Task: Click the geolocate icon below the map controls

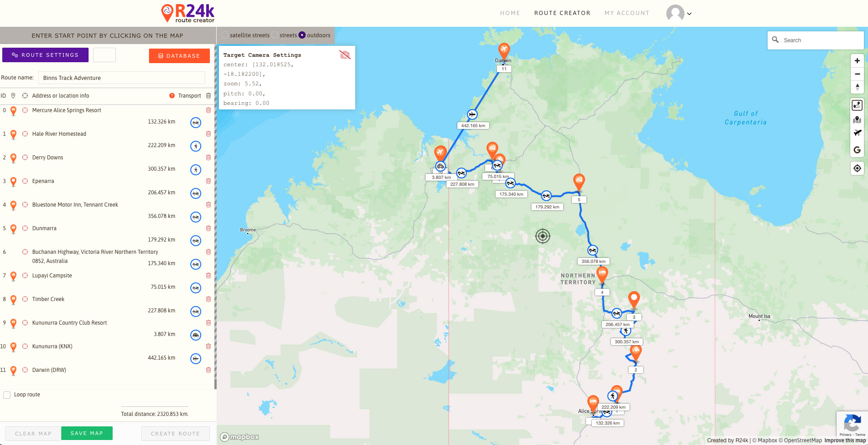Action: tap(857, 168)
